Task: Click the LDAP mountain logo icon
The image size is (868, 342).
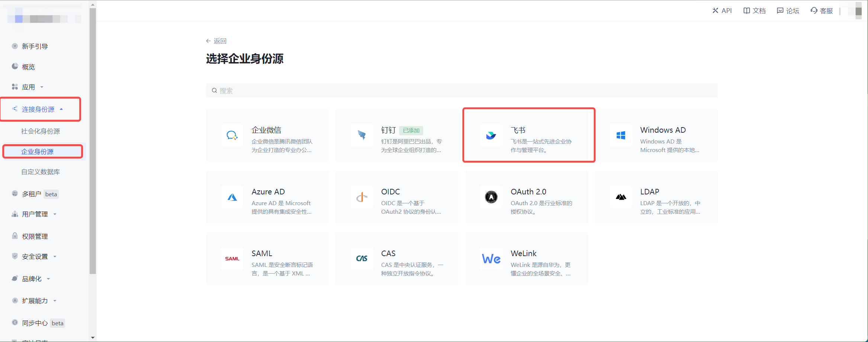Action: (621, 197)
